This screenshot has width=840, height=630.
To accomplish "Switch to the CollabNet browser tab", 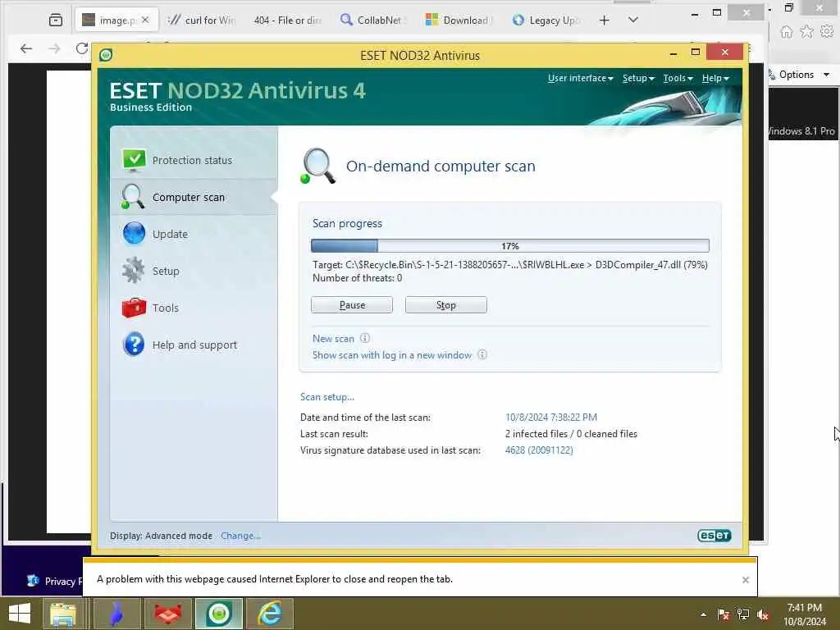I will click(373, 21).
